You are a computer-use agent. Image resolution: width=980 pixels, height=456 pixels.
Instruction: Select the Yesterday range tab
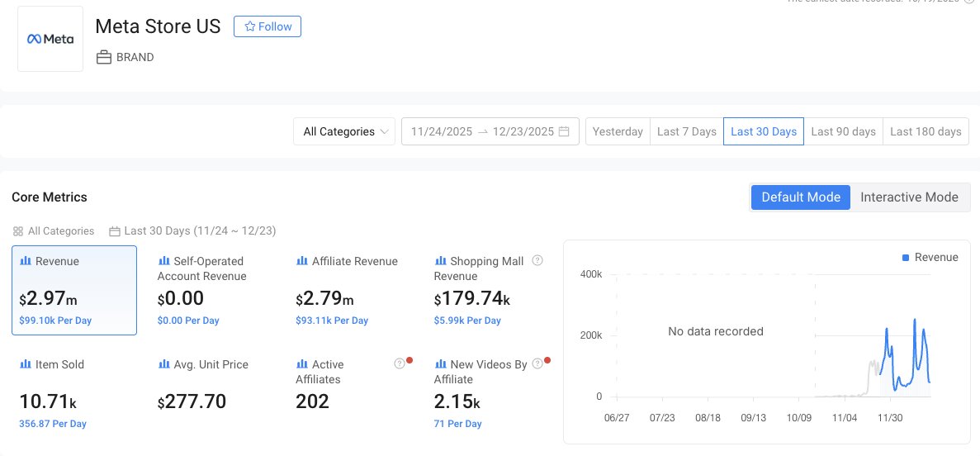(x=618, y=131)
